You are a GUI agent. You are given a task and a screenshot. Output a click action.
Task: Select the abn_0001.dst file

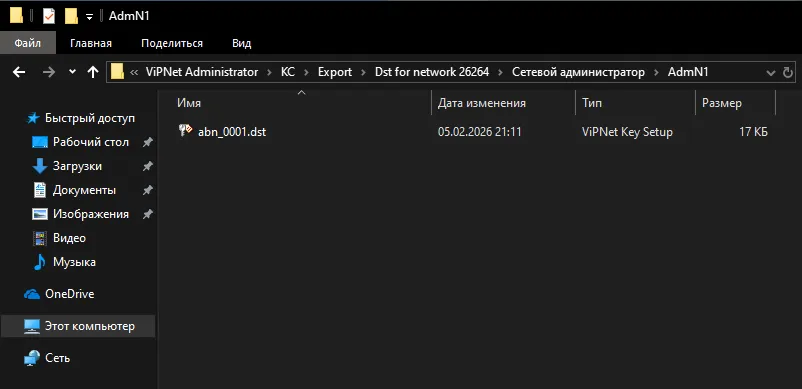[x=232, y=132]
